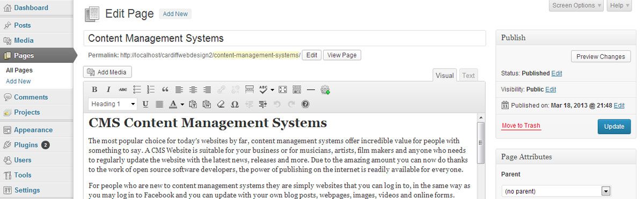
Task: Apply the current text color
Action: [x=173, y=104]
